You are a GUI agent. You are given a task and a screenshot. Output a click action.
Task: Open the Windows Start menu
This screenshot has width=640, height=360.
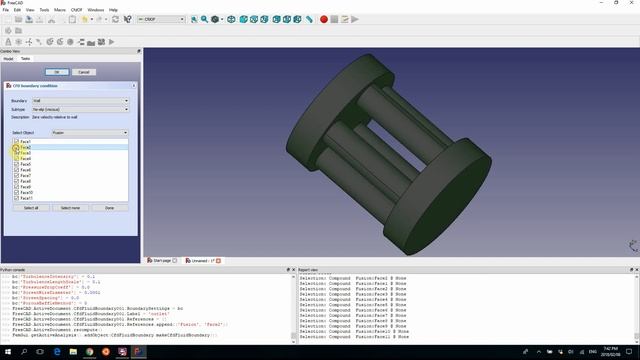(x=8, y=351)
